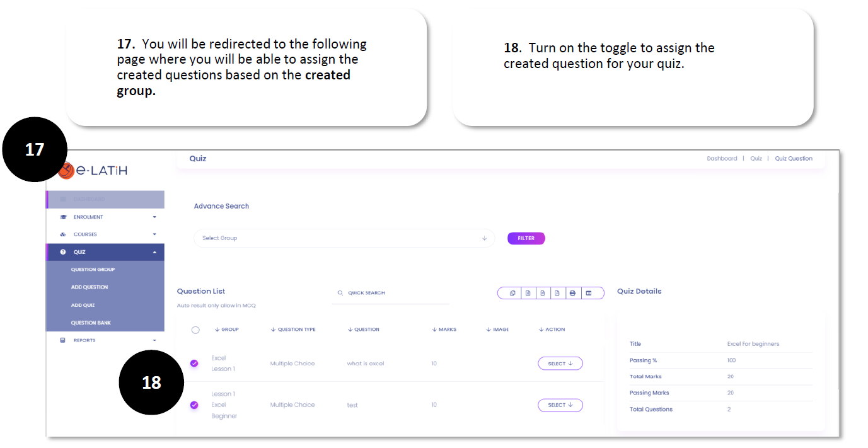868x448 pixels.
Task: Open the Select Group dropdown
Action: 344,238
